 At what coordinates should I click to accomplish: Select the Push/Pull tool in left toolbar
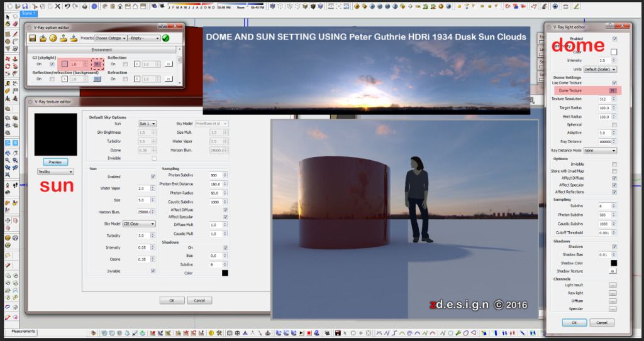tap(15, 59)
